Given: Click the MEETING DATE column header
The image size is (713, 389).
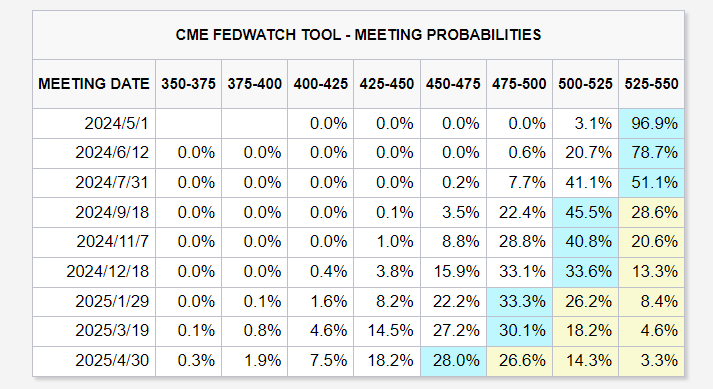Looking at the screenshot, I should (x=94, y=84).
